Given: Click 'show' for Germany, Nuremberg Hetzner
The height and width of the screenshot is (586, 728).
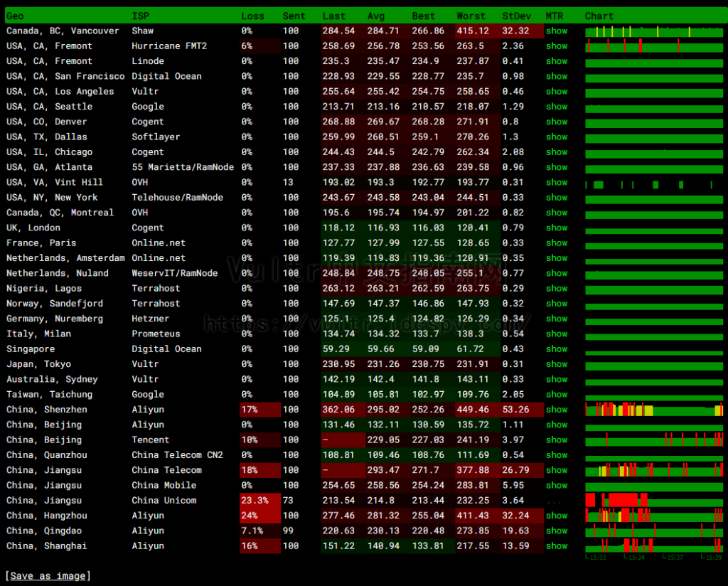Looking at the screenshot, I should click(557, 319).
